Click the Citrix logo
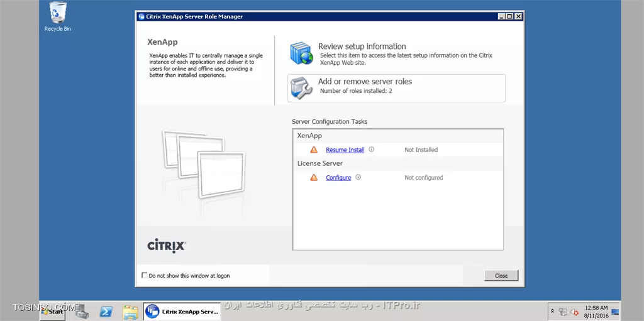This screenshot has height=321, width=644. coord(166,246)
